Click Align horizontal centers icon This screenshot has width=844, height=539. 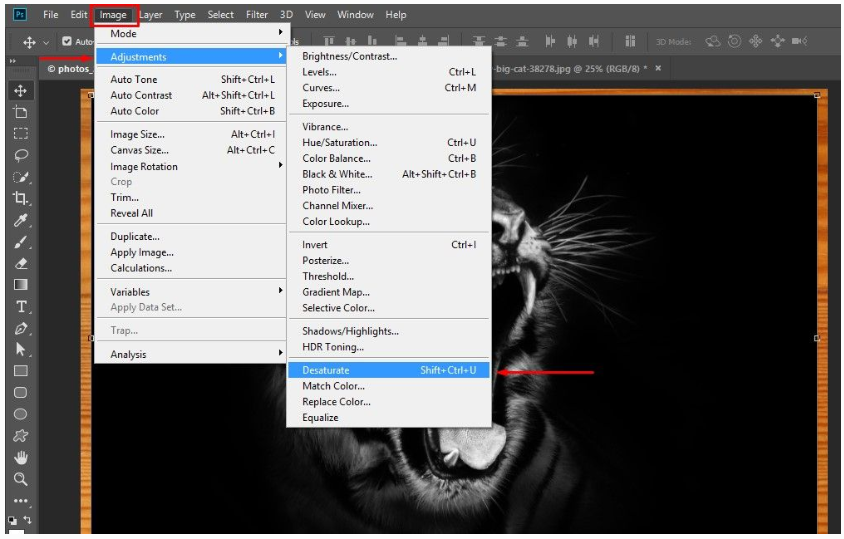coord(422,41)
